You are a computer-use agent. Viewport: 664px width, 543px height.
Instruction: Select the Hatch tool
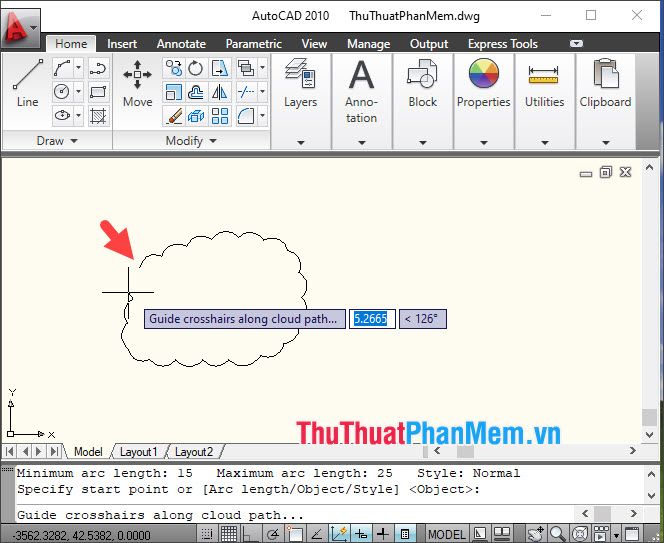[x=98, y=115]
